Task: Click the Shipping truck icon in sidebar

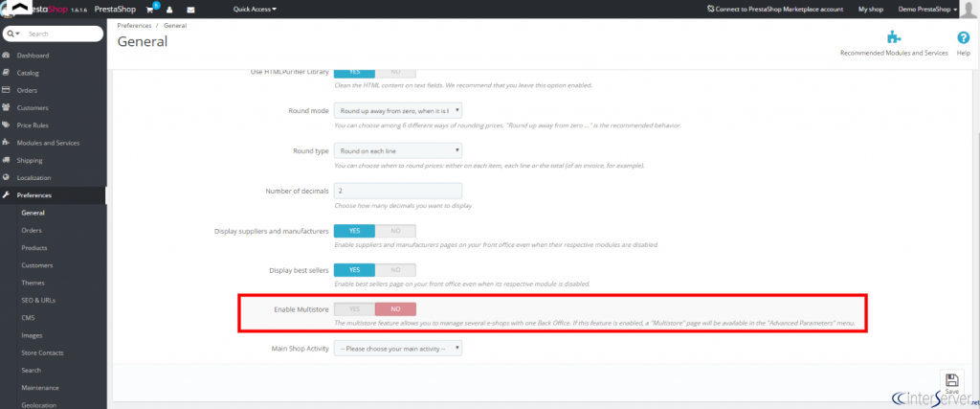Action: click(x=6, y=160)
